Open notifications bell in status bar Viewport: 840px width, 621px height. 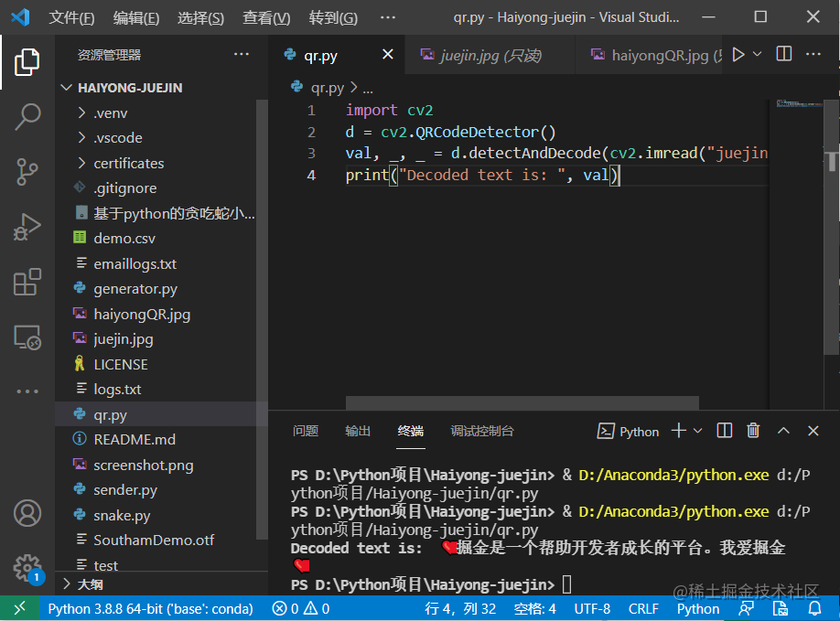pyautogui.click(x=814, y=609)
